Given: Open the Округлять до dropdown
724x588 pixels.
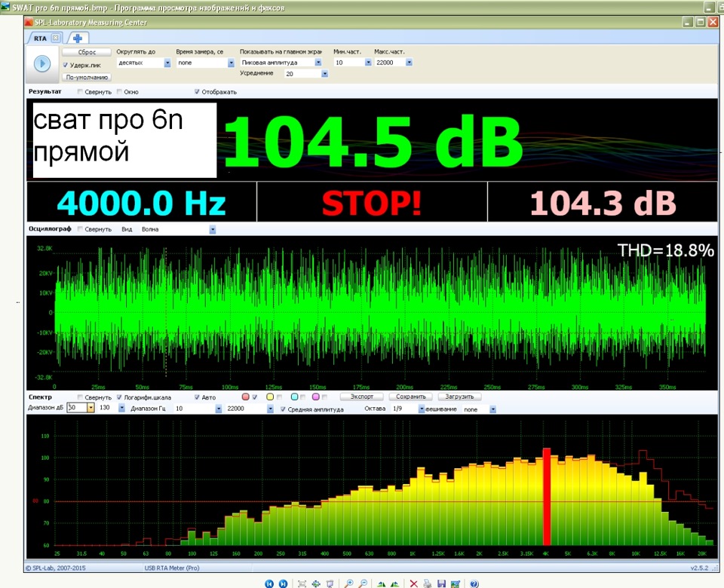Looking at the screenshot, I should 167,63.
